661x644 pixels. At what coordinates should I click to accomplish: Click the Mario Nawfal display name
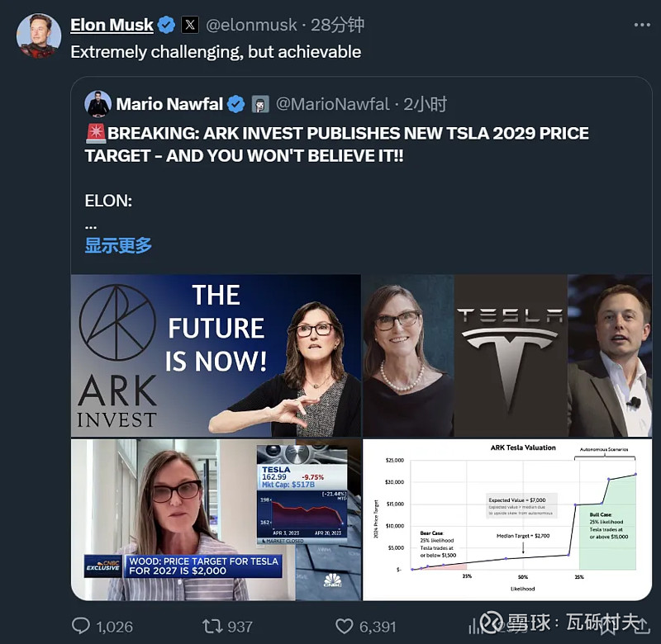169,104
